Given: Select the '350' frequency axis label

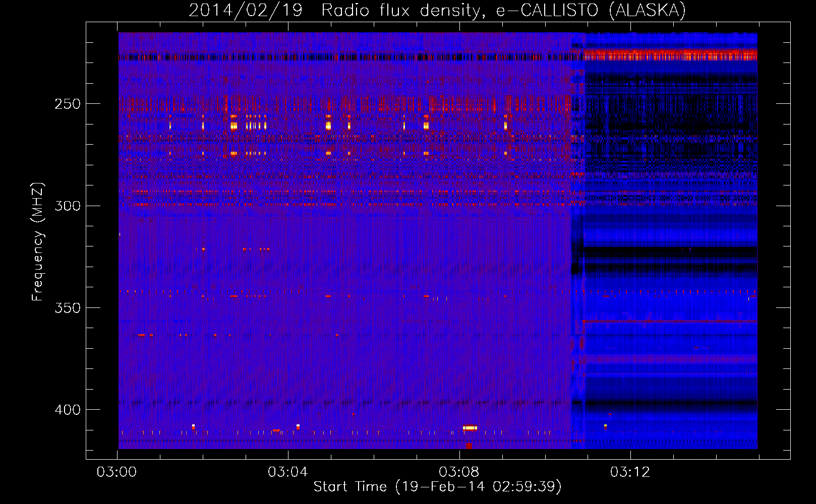Looking at the screenshot, I should coord(68,308).
